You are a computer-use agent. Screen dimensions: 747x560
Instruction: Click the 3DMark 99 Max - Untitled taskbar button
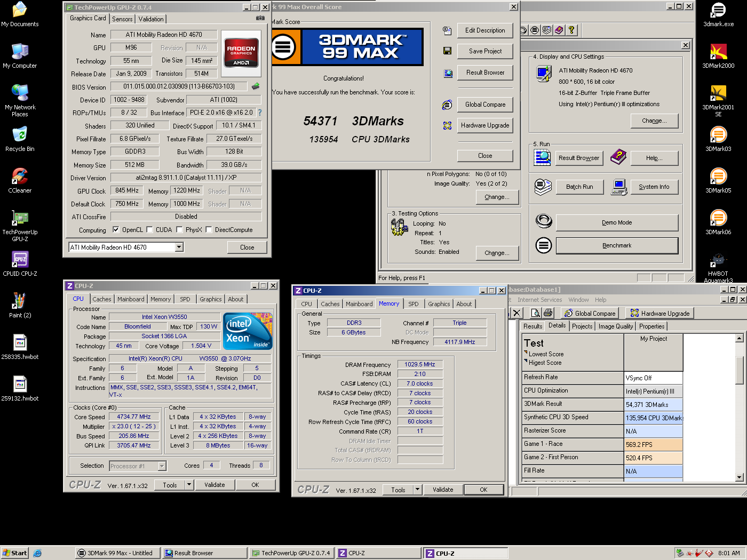coord(117,553)
